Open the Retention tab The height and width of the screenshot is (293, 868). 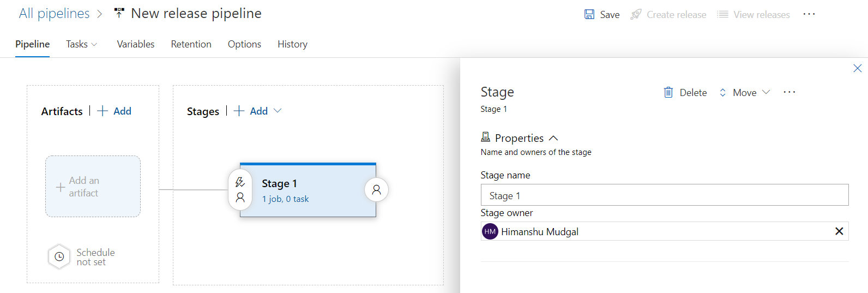(191, 44)
